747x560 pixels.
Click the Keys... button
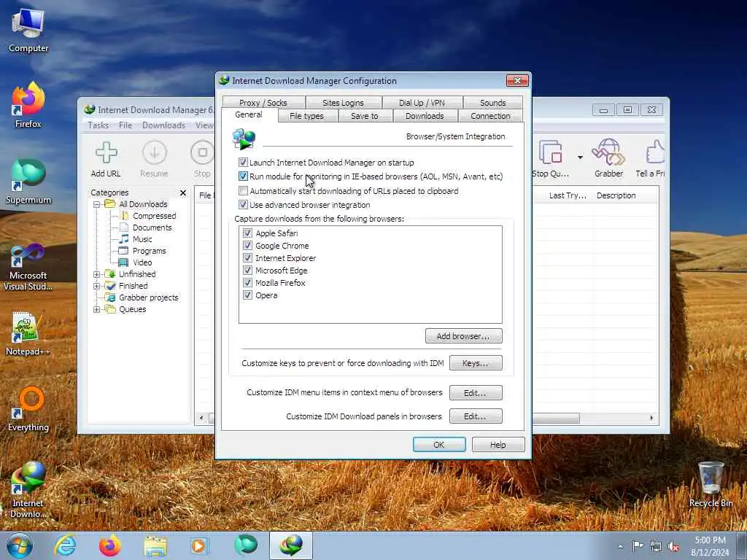point(476,363)
